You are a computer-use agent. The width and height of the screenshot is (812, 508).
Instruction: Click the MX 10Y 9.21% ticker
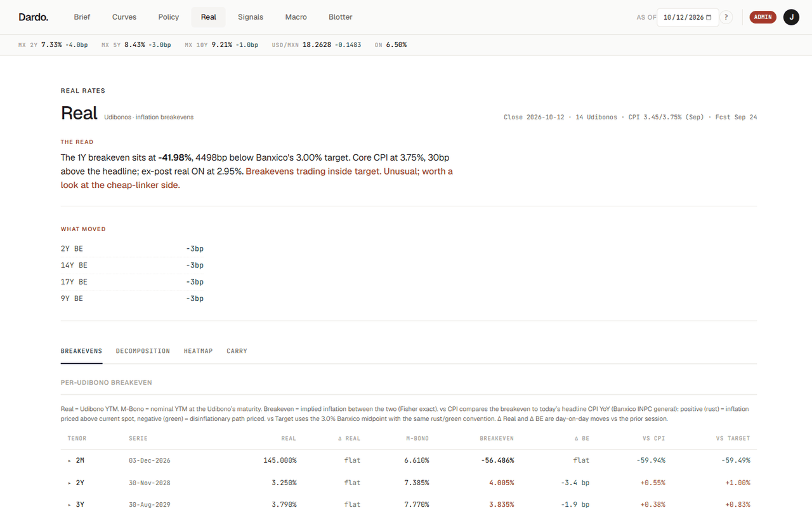tap(221, 45)
